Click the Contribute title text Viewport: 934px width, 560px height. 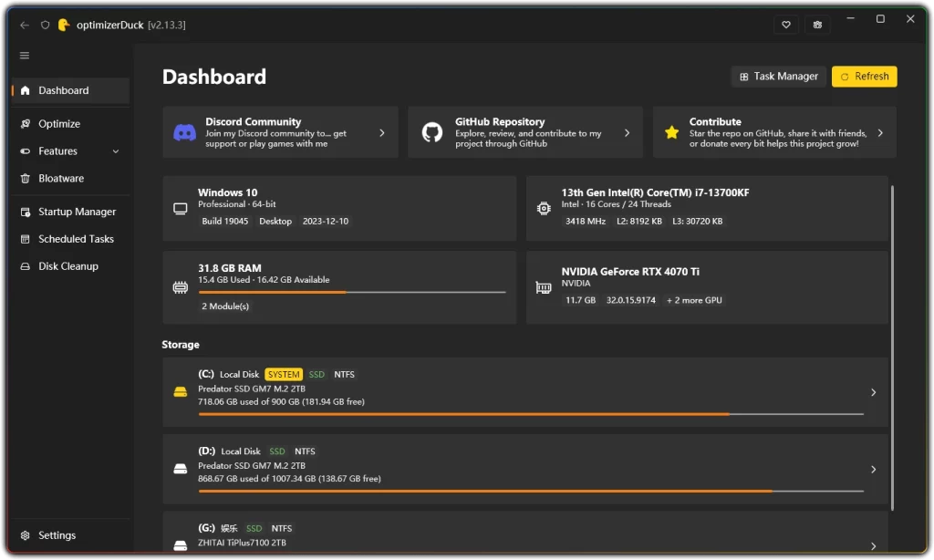(715, 121)
